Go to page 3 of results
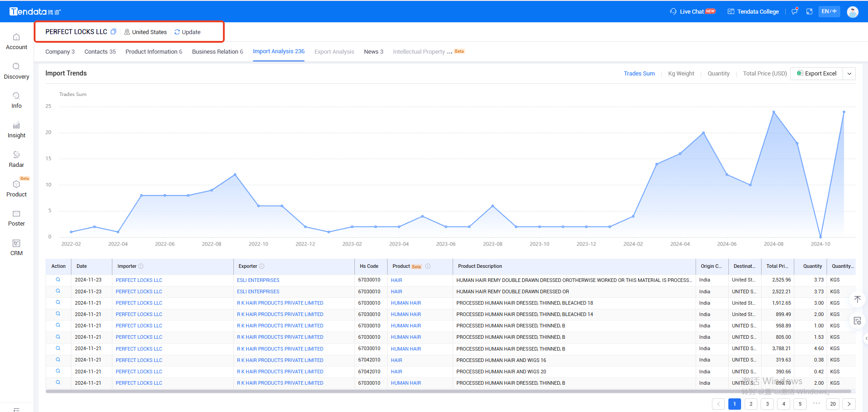 point(767,404)
